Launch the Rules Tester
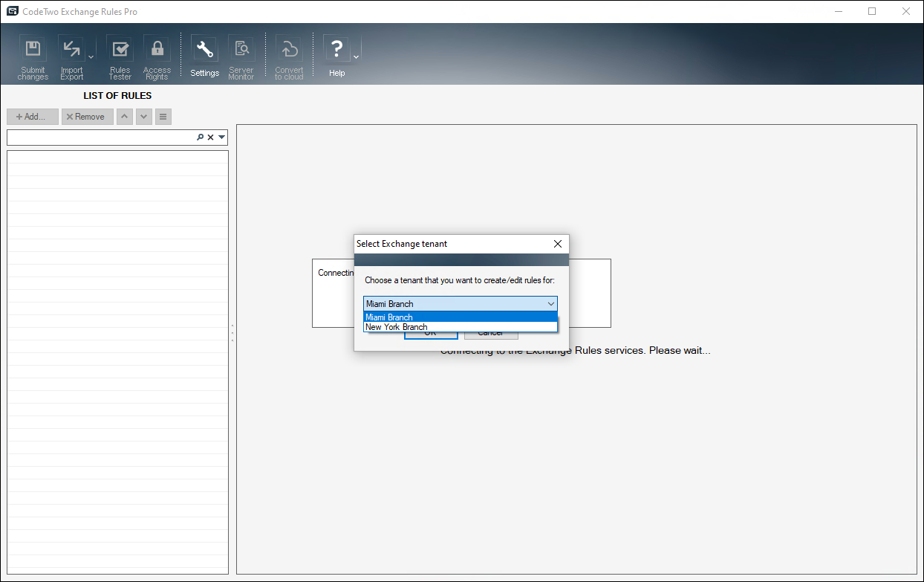The width and height of the screenshot is (924, 582). tap(120, 57)
